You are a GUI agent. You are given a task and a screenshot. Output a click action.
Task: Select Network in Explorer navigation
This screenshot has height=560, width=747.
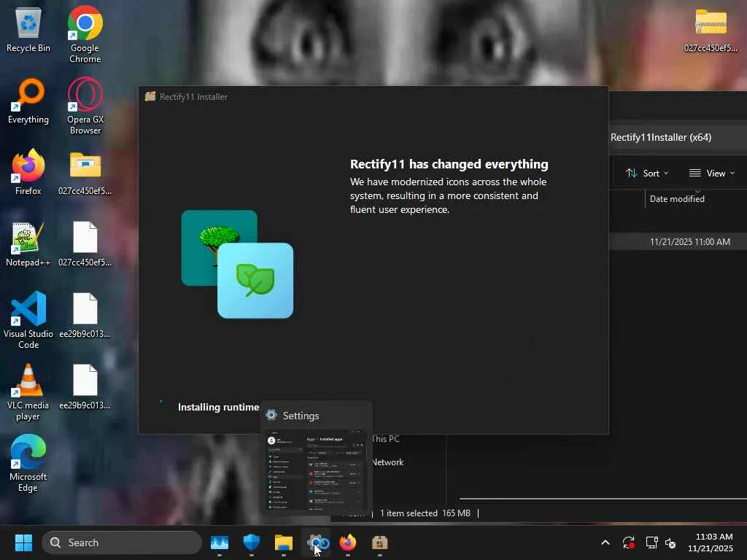[x=387, y=462]
